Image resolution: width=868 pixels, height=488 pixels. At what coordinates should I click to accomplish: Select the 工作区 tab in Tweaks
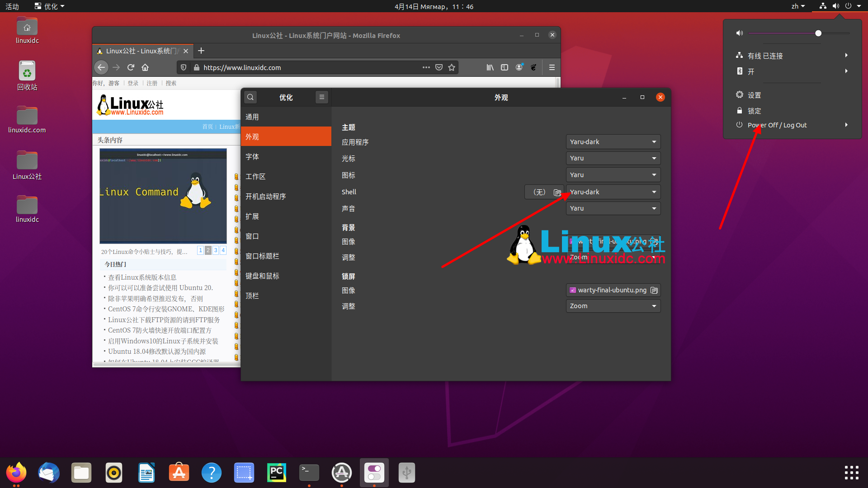coord(255,176)
